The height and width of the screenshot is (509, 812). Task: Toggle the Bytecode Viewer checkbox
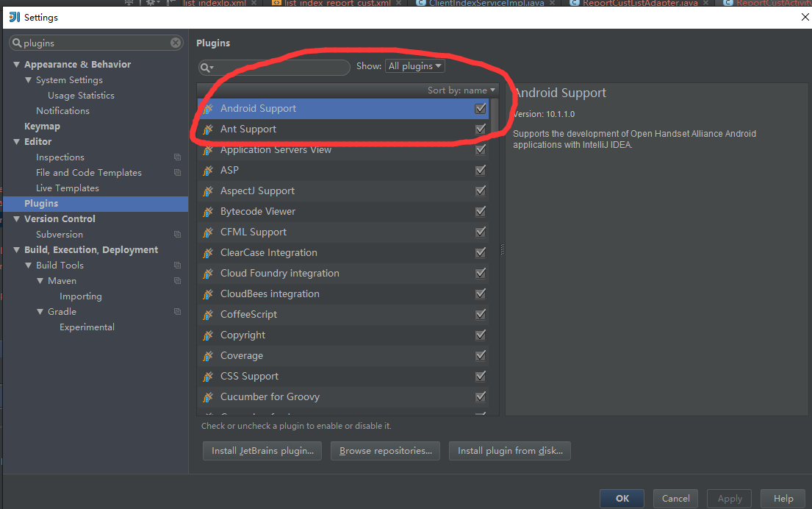click(481, 212)
